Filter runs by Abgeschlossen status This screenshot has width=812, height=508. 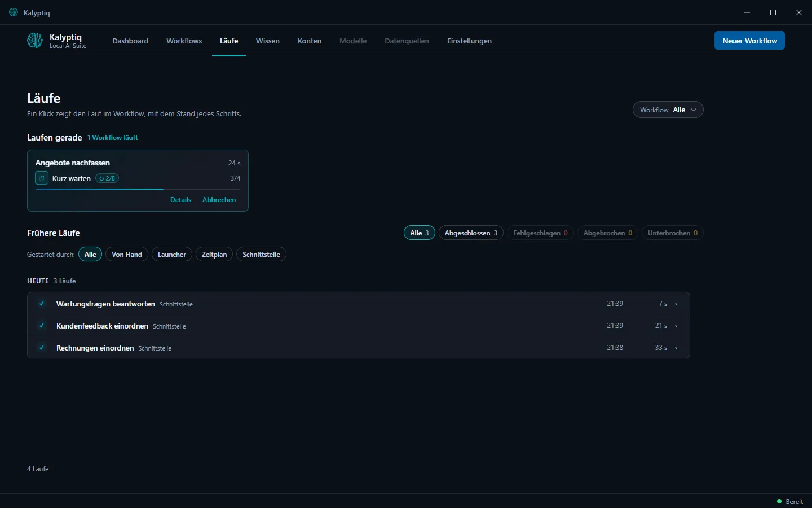(471, 233)
